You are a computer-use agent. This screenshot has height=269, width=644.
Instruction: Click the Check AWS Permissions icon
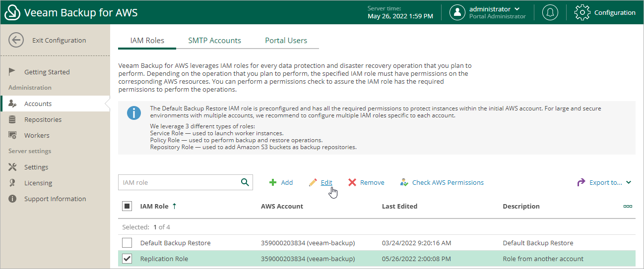[404, 183]
